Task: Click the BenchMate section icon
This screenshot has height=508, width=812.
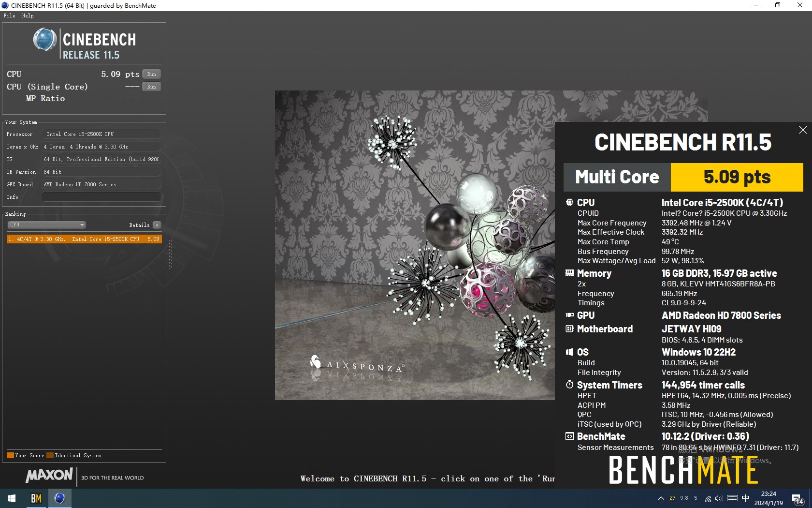Action: (x=570, y=436)
